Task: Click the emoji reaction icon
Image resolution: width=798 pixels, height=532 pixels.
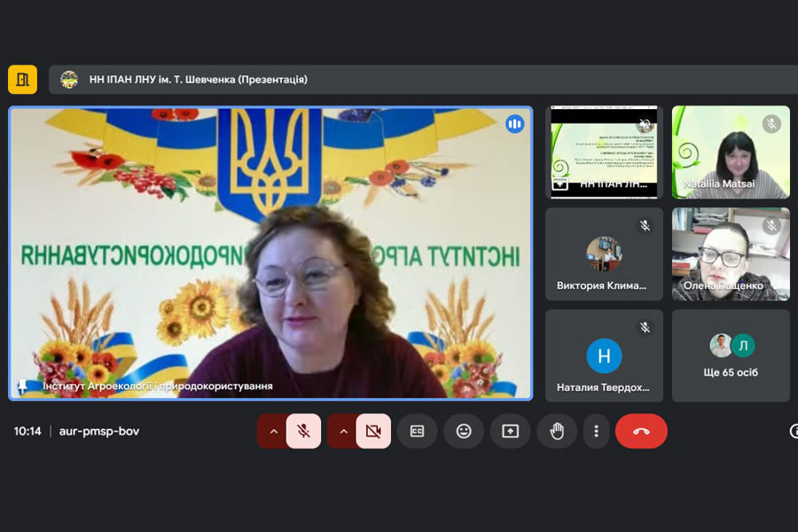Action: click(463, 431)
